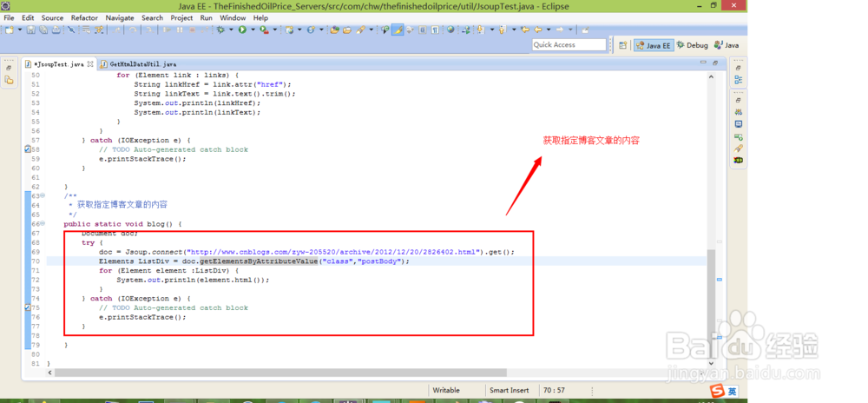Click the Jsoup.connect URL string on line 69
868x403 pixels.
click(x=333, y=252)
